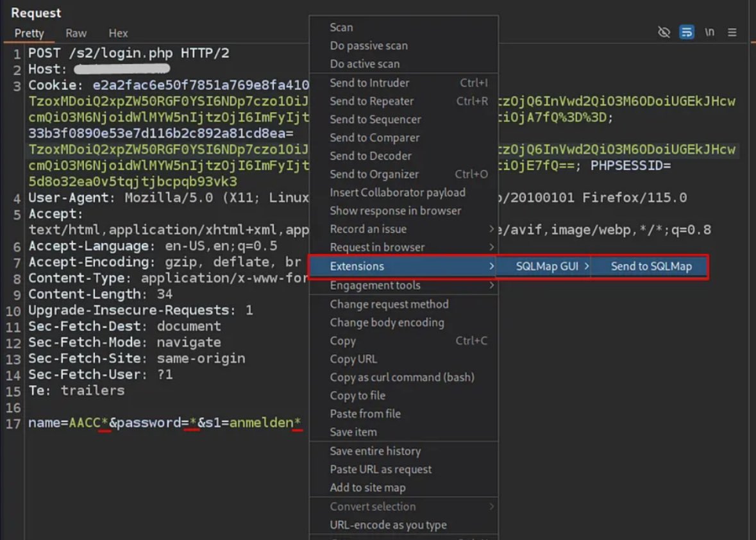Click Send to Repeater
The image size is (756, 540).
(403, 101)
